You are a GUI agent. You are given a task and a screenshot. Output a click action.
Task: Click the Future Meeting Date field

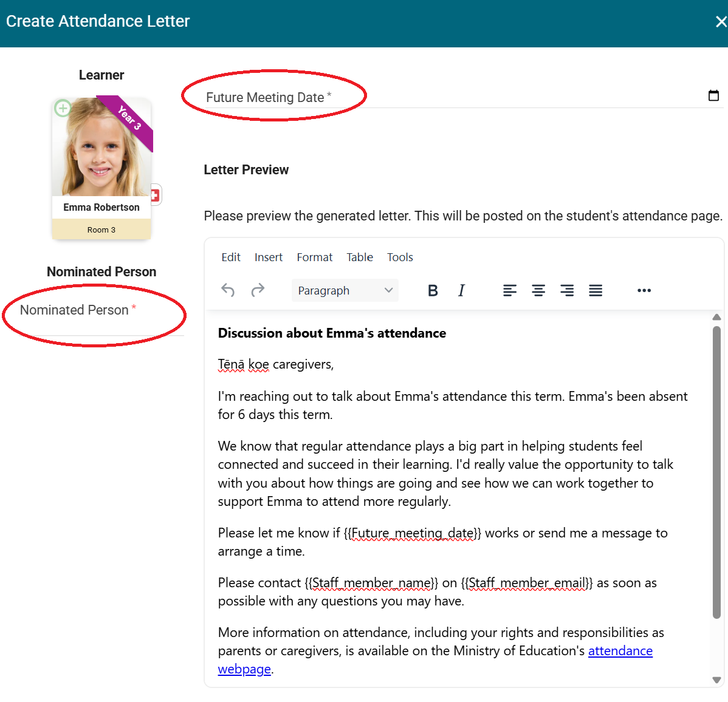[450, 97]
